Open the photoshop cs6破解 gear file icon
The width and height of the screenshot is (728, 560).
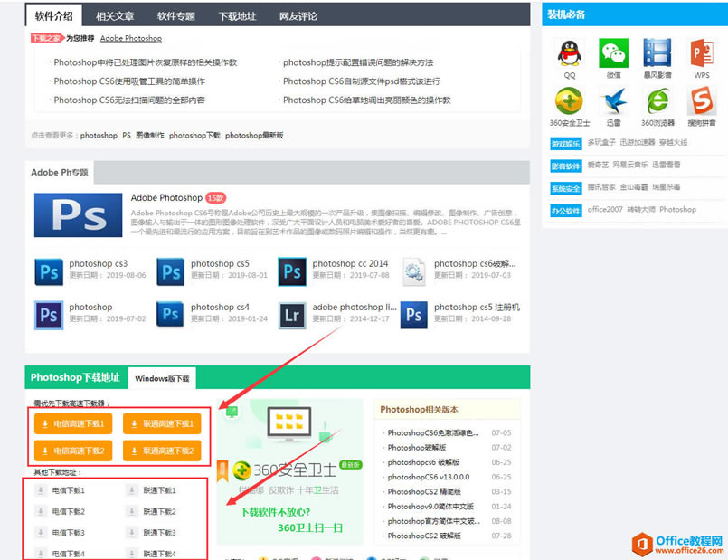(x=413, y=271)
